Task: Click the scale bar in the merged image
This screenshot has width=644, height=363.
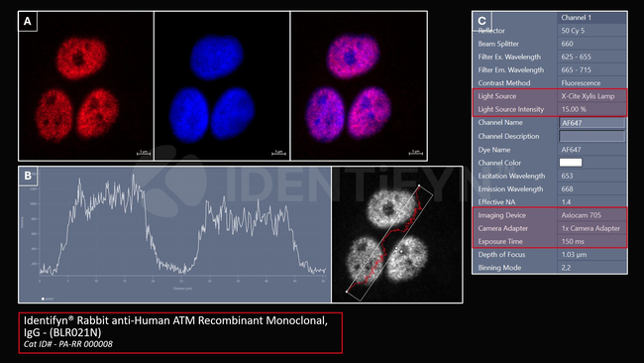Action: (x=416, y=153)
